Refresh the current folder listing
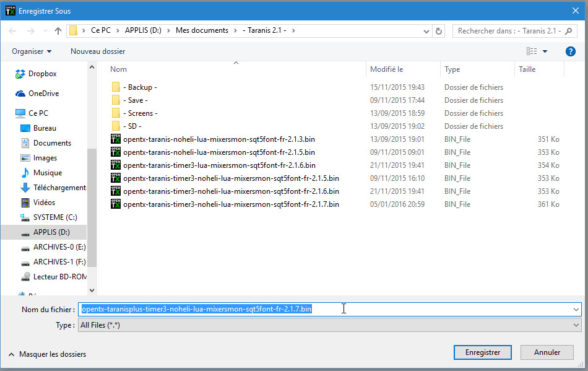 [439, 31]
